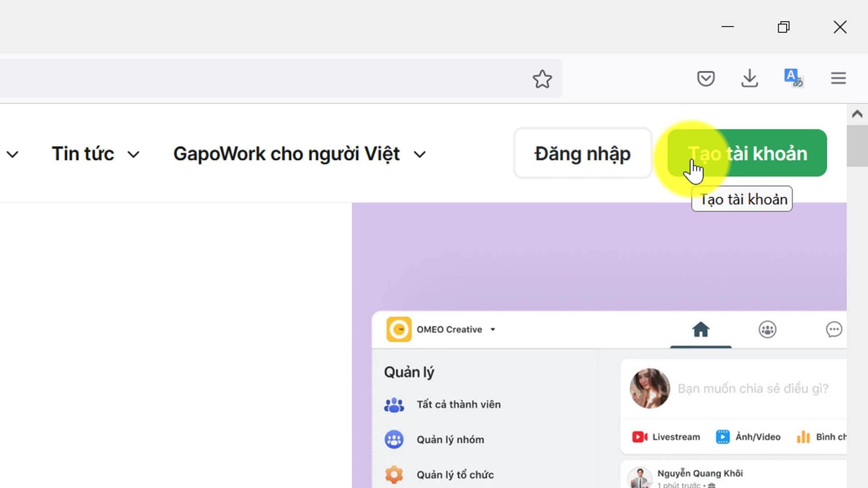Expand the leftmost partially hidden menu chevron
The width and height of the screenshot is (868, 488).
pyautogui.click(x=13, y=155)
